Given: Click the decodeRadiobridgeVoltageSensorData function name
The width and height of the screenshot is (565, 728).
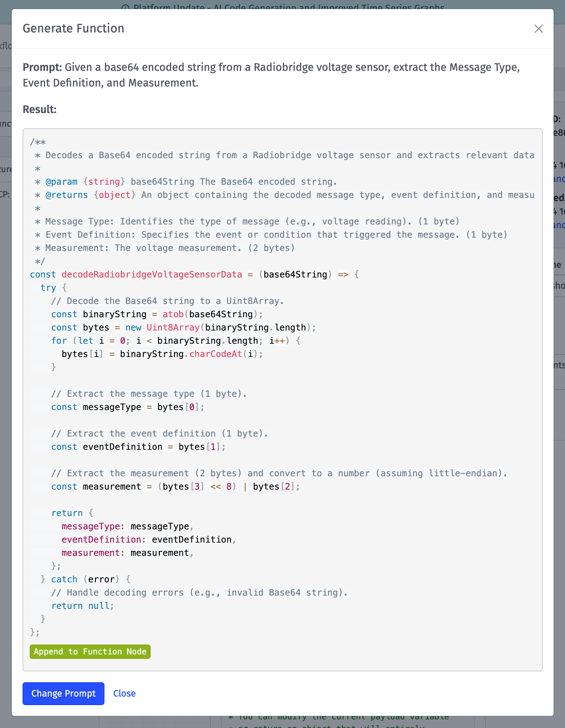Looking at the screenshot, I should click(x=152, y=274).
